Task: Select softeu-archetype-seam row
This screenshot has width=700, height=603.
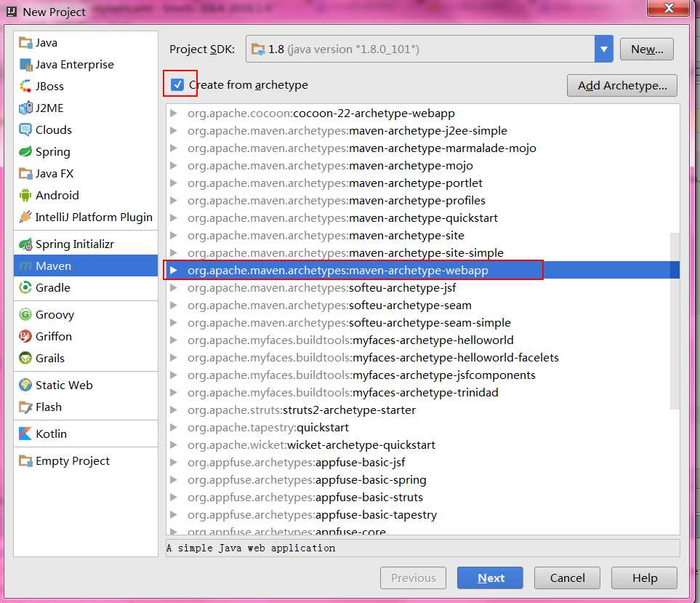Action: pos(423,305)
